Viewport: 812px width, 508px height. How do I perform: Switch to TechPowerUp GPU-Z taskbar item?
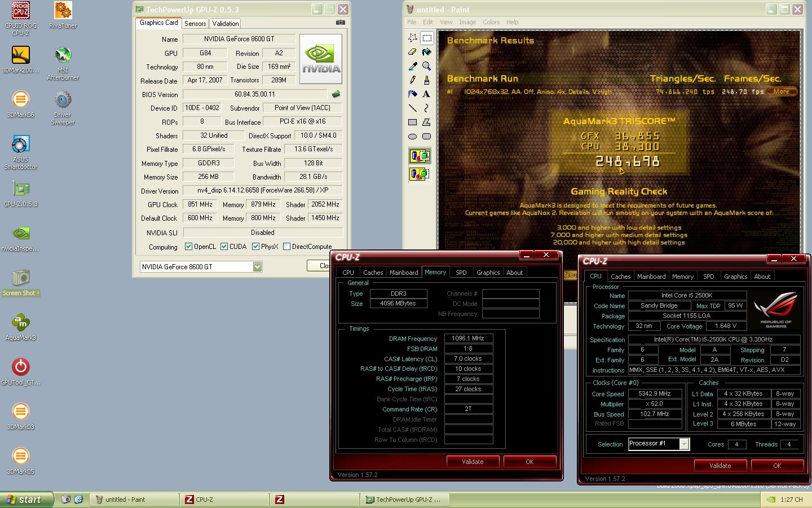coord(406,500)
